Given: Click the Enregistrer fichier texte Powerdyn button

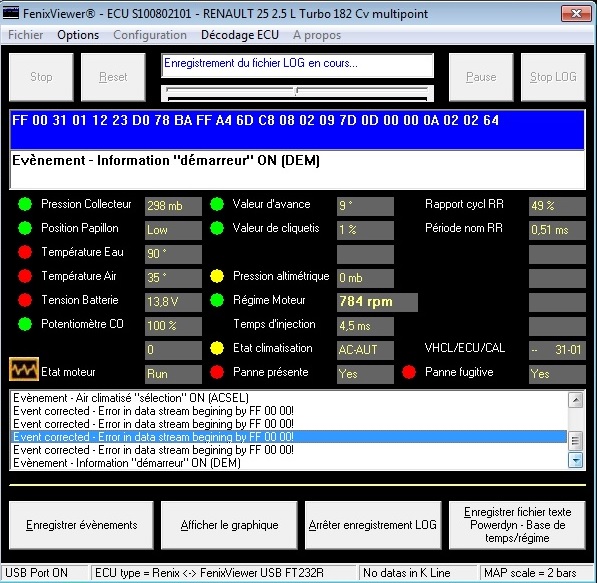Looking at the screenshot, I should 517,525.
